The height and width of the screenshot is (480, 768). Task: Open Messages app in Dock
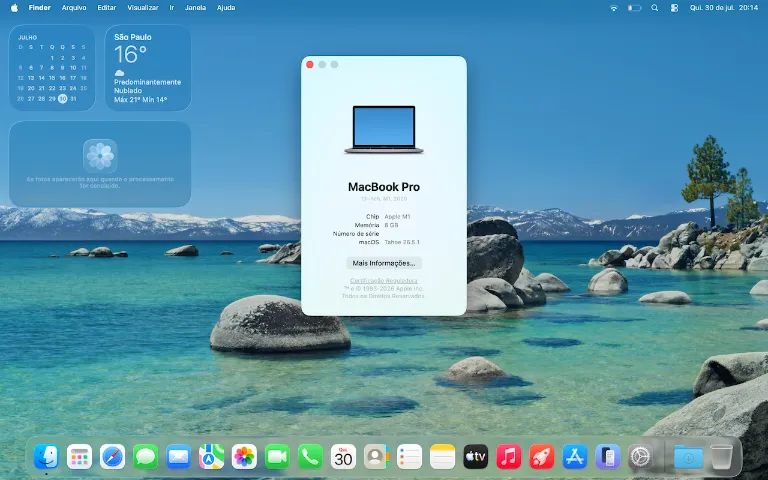pyautogui.click(x=145, y=456)
